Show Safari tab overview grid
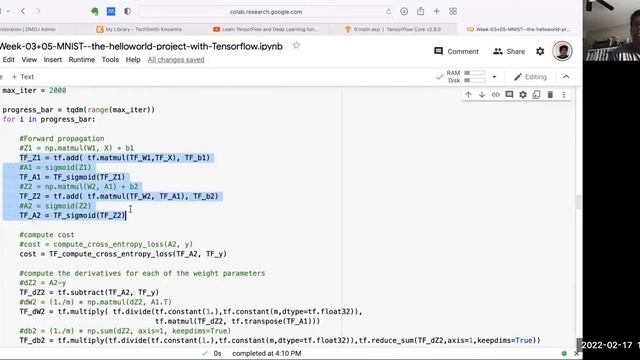Viewport: 640px width, 360px height. (x=453, y=11)
